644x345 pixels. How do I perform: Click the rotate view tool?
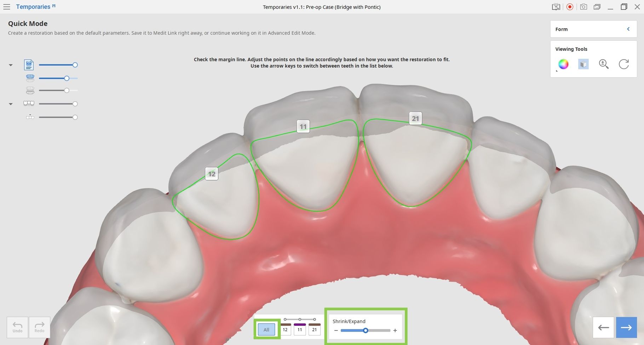624,64
